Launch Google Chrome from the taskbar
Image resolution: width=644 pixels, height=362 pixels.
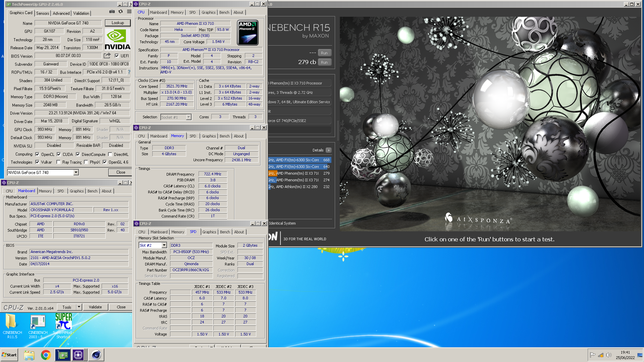pyautogui.click(x=46, y=355)
